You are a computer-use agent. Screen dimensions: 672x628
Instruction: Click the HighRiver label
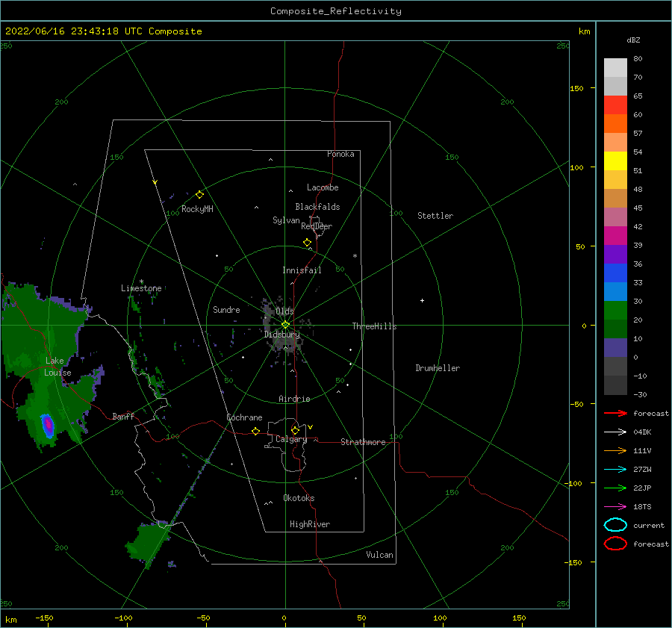pos(310,524)
